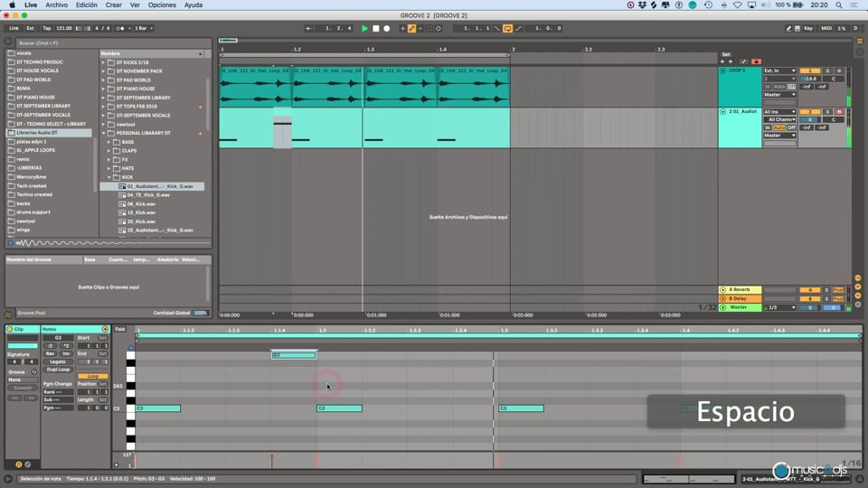The height and width of the screenshot is (488, 868).
Task: Toggle the clip Loop switch
Action: (92, 376)
